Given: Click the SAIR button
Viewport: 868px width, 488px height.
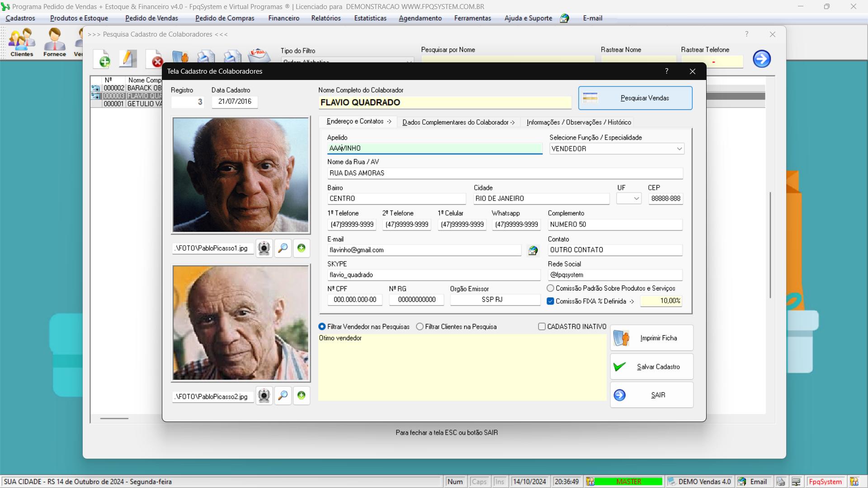Looking at the screenshot, I should click(x=651, y=395).
